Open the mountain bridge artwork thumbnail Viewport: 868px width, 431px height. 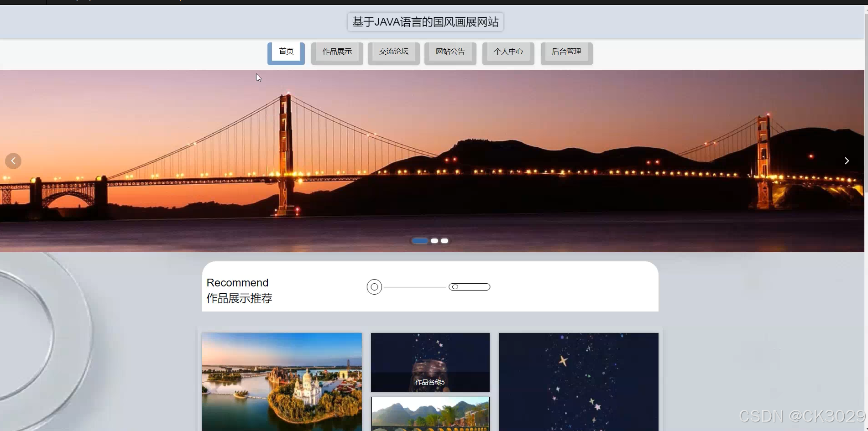(430, 414)
